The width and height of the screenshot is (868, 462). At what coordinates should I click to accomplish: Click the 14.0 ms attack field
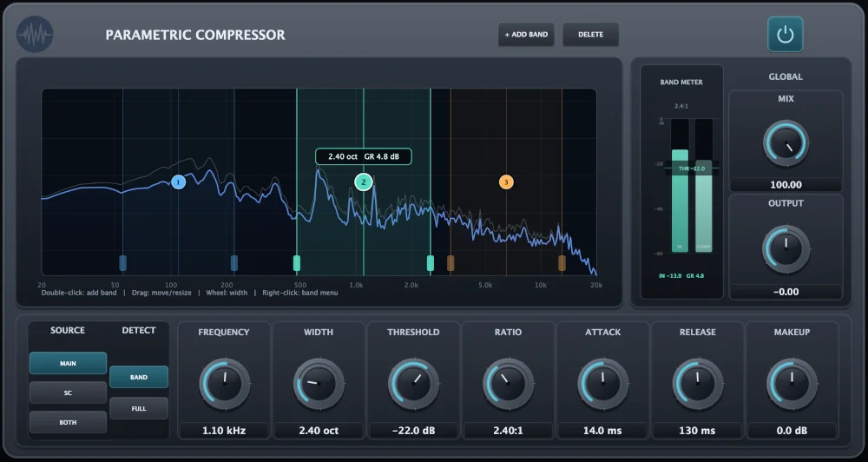point(603,431)
